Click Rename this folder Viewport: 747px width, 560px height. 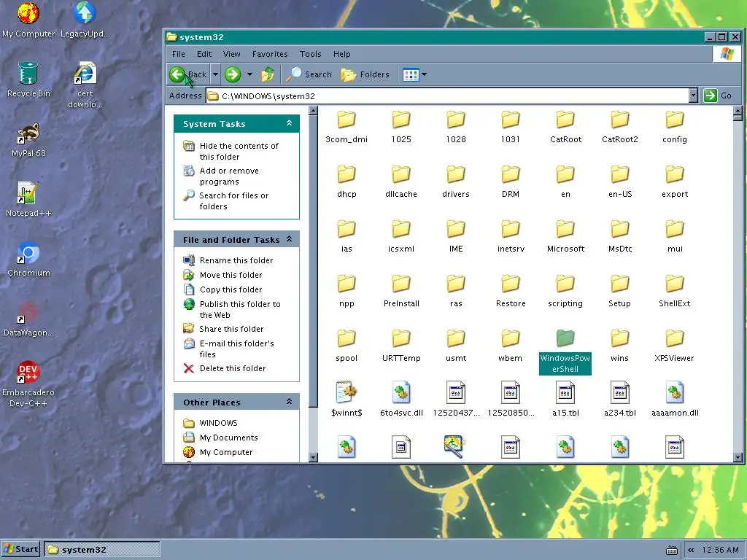click(228, 260)
